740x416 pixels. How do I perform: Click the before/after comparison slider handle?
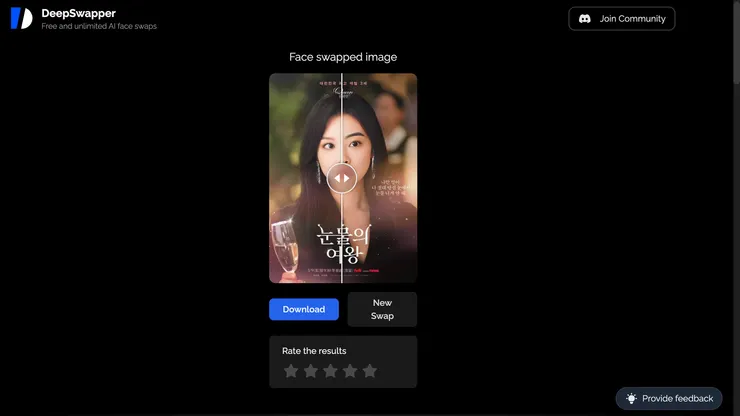[x=342, y=178]
